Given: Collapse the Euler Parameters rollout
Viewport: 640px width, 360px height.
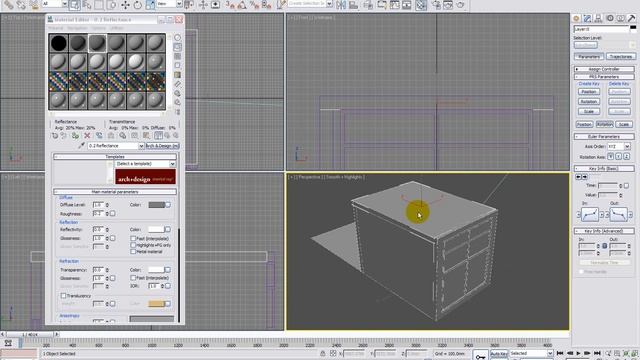Looking at the screenshot, I should (x=604, y=136).
